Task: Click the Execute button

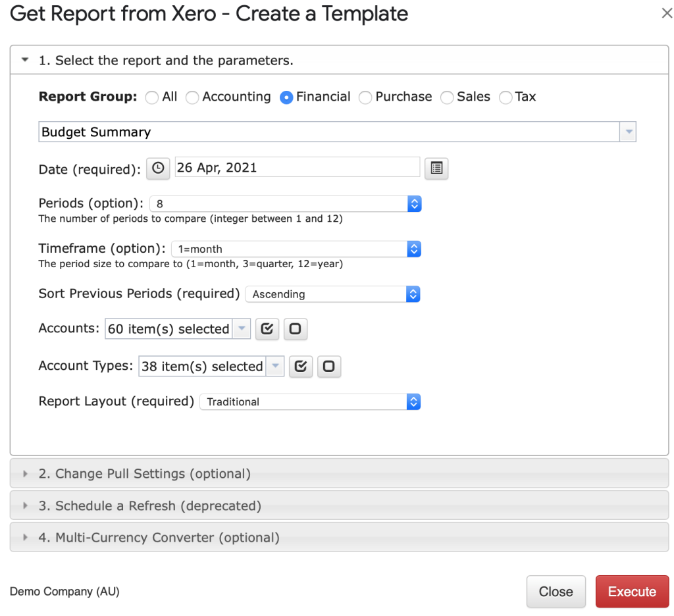Action: tap(632, 592)
